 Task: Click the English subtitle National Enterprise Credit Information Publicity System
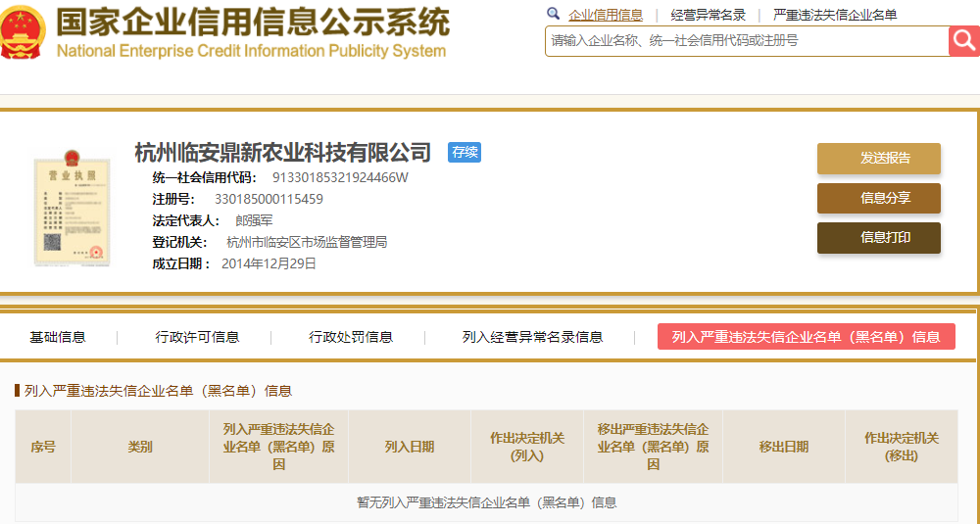[x=251, y=51]
